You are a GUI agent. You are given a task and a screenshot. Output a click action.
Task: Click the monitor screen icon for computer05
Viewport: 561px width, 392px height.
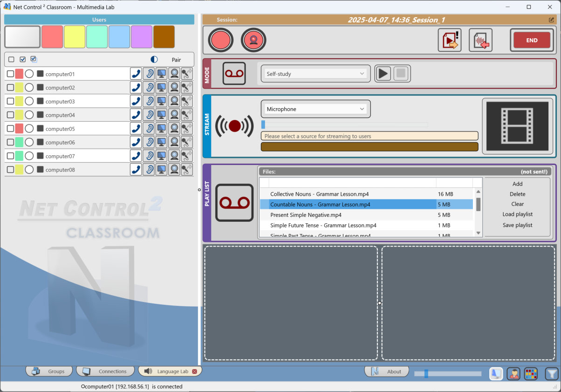(161, 129)
